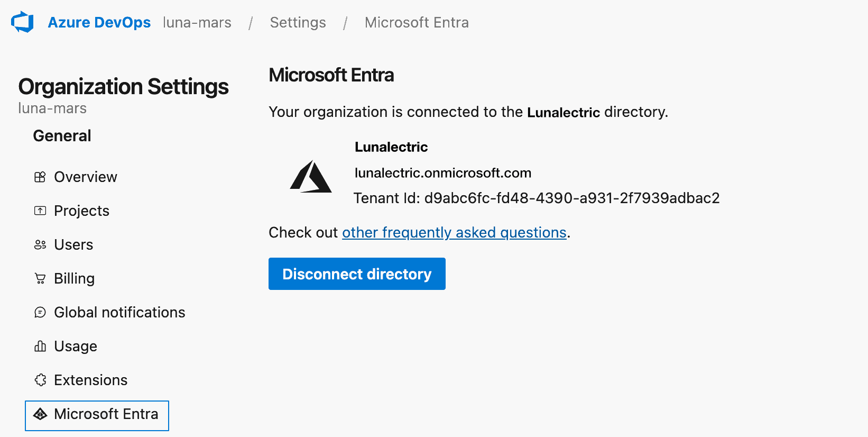Click Microsoft Entra breadcrumb

(x=417, y=22)
